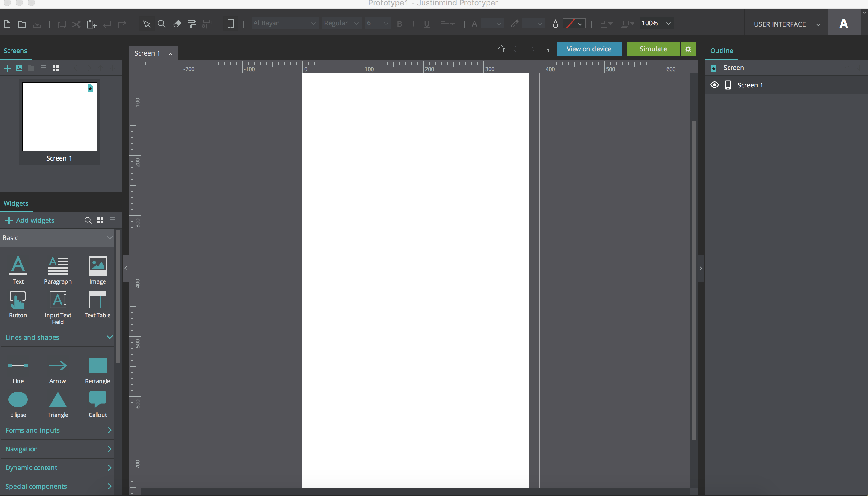Click the format painter icon

tap(192, 24)
